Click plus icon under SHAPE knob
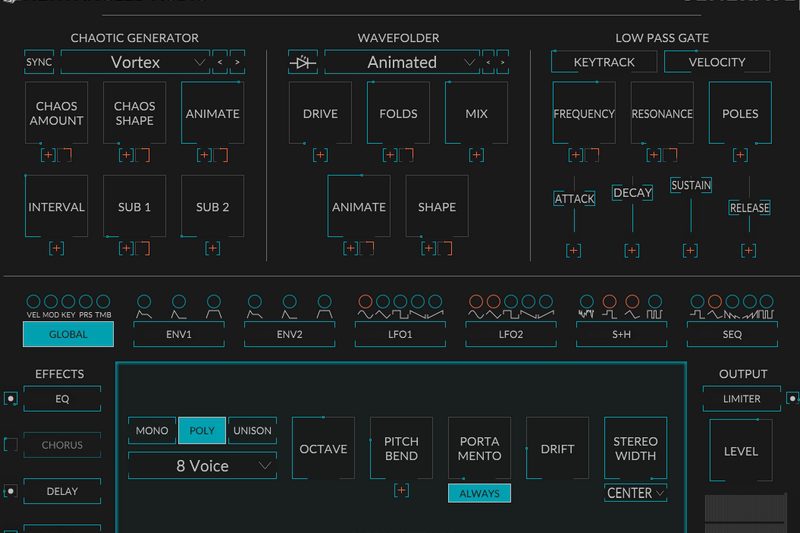 point(429,248)
